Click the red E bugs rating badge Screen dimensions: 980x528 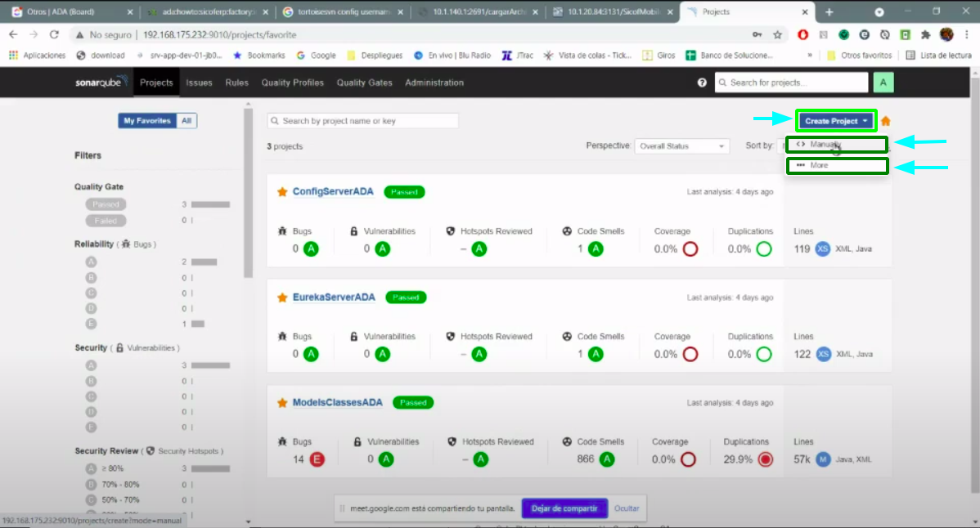pyautogui.click(x=317, y=459)
